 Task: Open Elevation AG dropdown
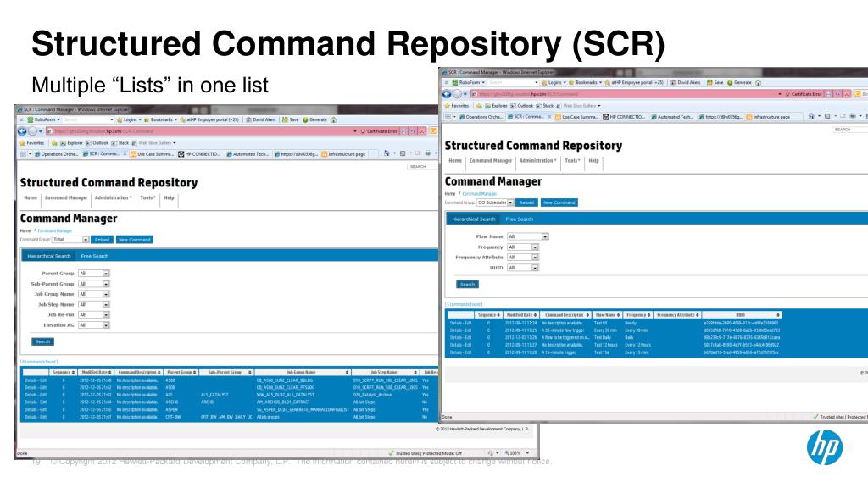click(x=93, y=325)
